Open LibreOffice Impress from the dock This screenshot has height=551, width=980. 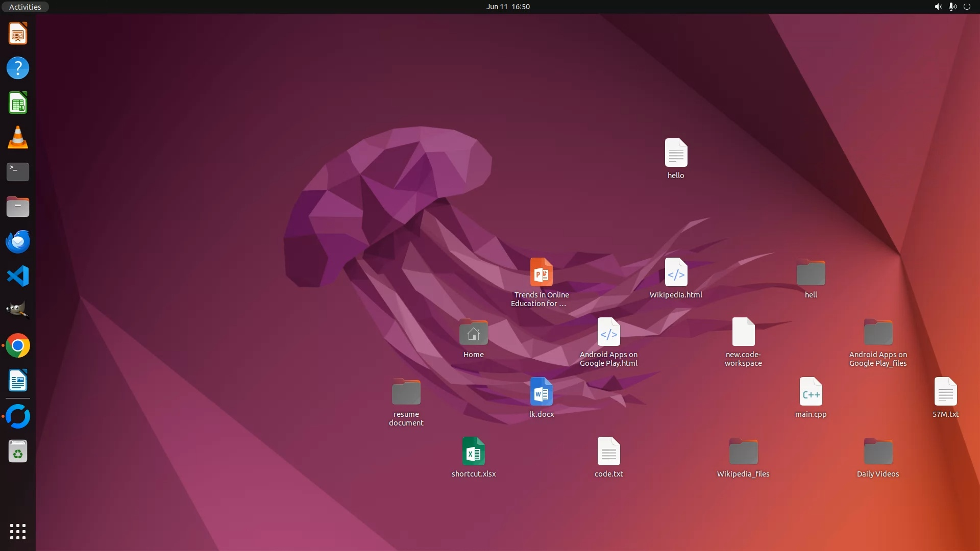[x=18, y=34]
